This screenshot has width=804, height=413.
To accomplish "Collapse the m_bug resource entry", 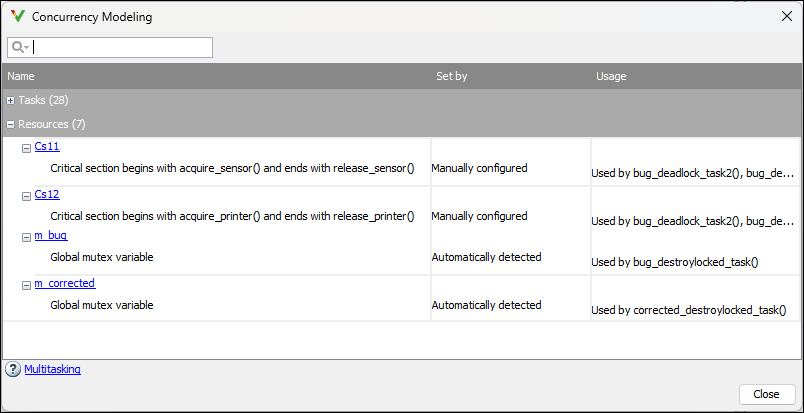I will tap(26, 236).
